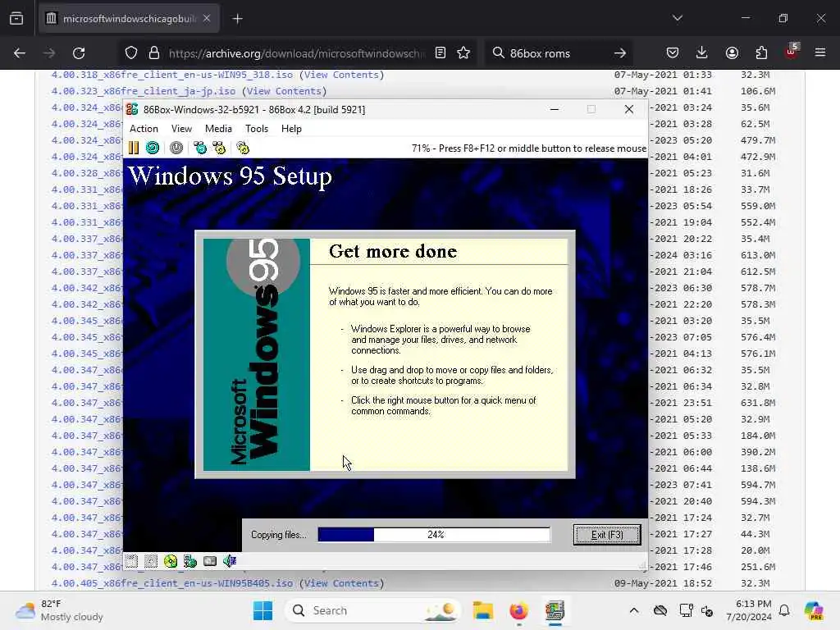Open Copilot icon in taskbar
840x630 pixels.
pyautogui.click(x=813, y=610)
